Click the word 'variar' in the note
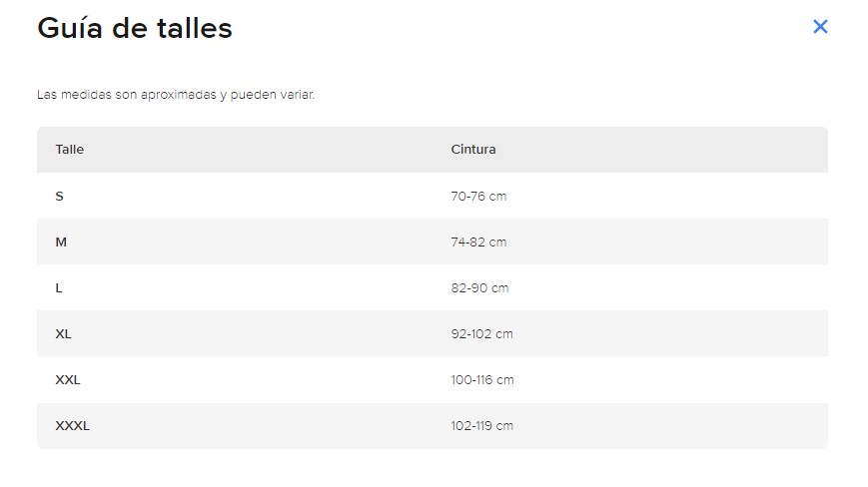868x487 pixels. click(x=297, y=95)
